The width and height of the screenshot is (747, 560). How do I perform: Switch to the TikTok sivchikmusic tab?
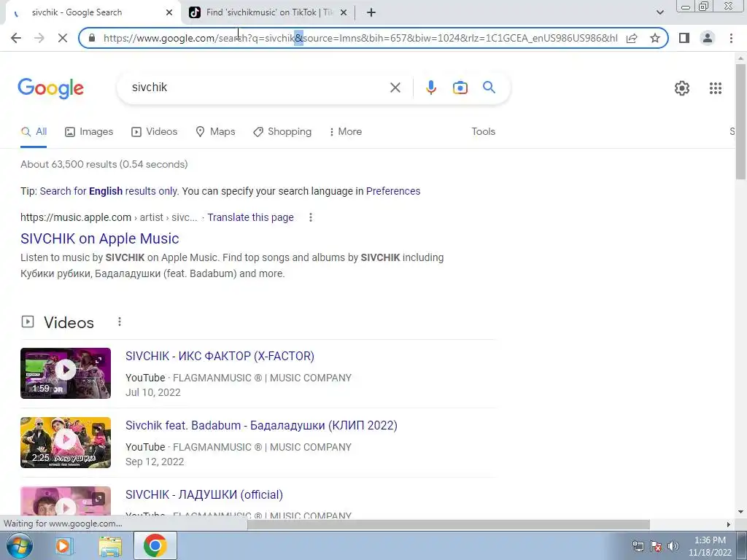tap(269, 13)
